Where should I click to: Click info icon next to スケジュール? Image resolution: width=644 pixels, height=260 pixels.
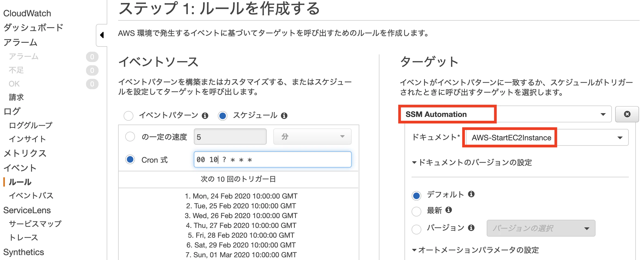[284, 116]
